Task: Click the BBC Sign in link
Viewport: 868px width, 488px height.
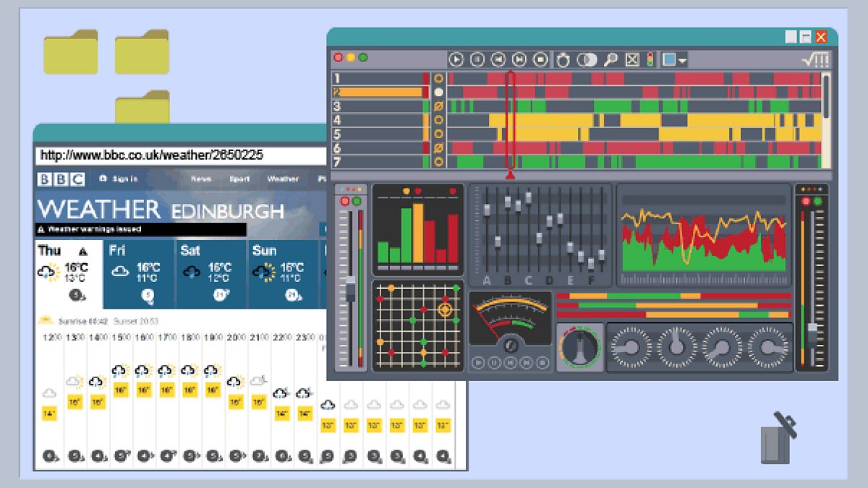Action: click(120, 179)
